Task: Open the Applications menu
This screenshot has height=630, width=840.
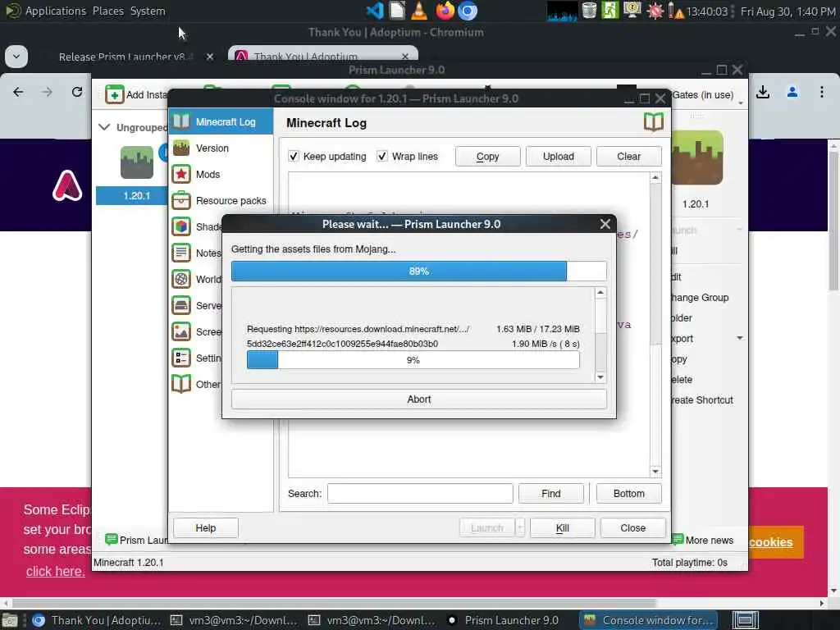Action: pyautogui.click(x=55, y=11)
